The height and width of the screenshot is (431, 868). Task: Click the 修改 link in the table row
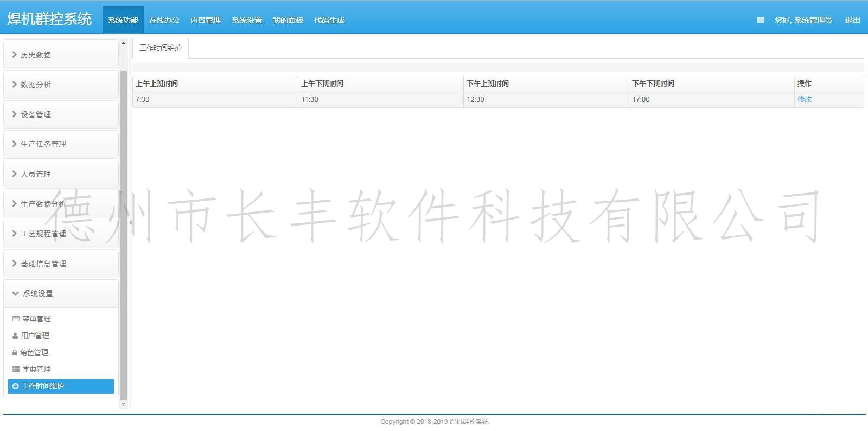805,99
